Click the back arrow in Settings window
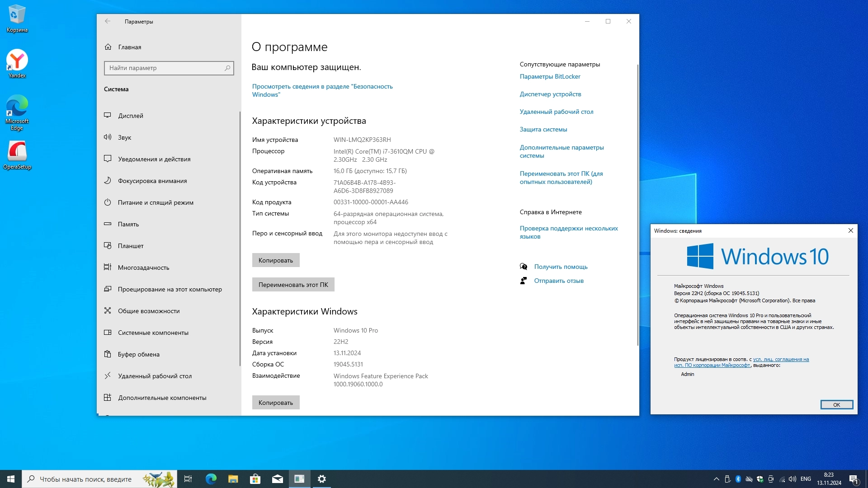Viewport: 868px width, 488px height. tap(108, 21)
